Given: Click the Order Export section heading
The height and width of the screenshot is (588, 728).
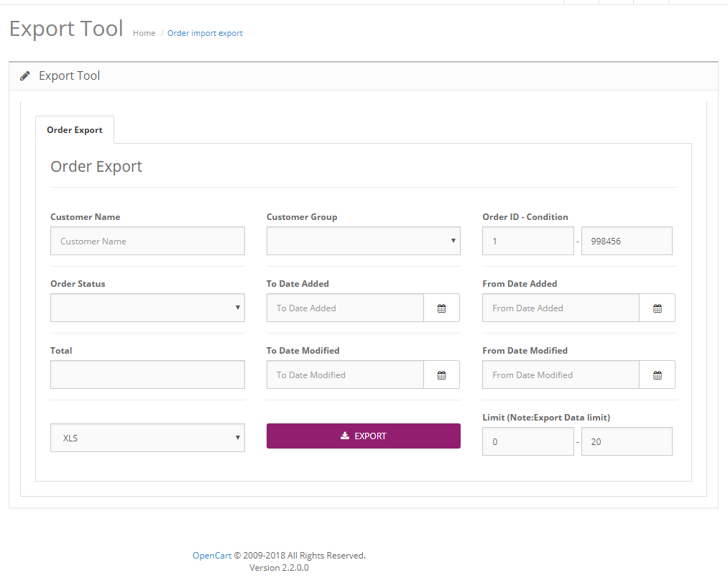Looking at the screenshot, I should coord(96,167).
